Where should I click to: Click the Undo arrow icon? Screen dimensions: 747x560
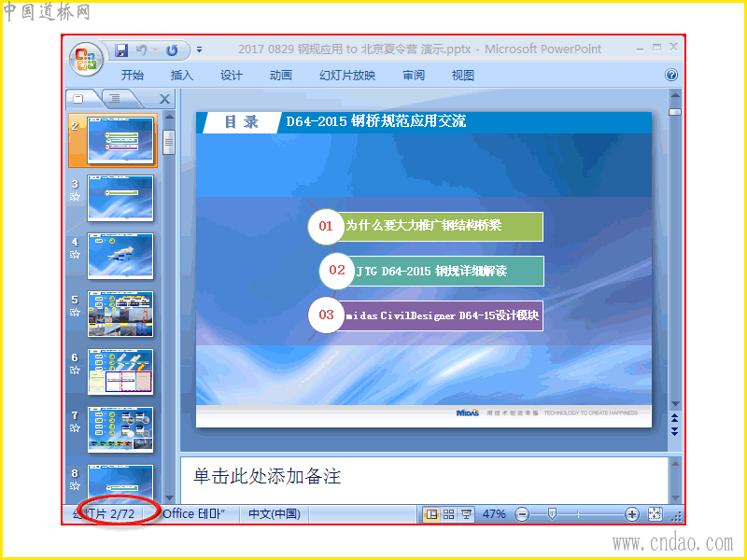[142, 50]
